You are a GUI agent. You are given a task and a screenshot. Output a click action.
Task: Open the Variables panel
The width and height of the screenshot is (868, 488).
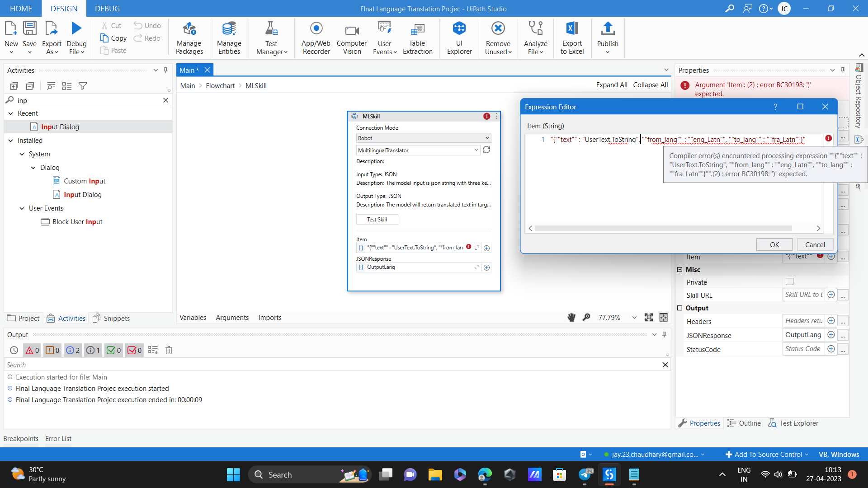click(x=193, y=318)
